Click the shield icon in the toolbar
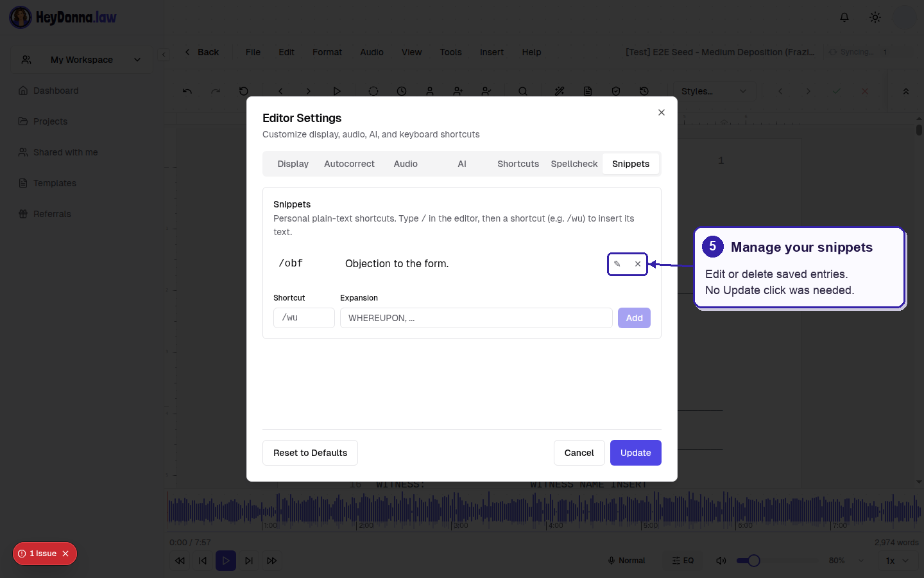Viewport: 924px width, 578px height. click(x=616, y=91)
